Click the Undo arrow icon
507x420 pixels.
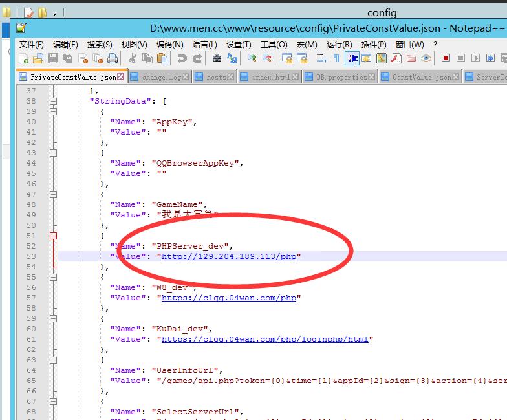(x=182, y=58)
